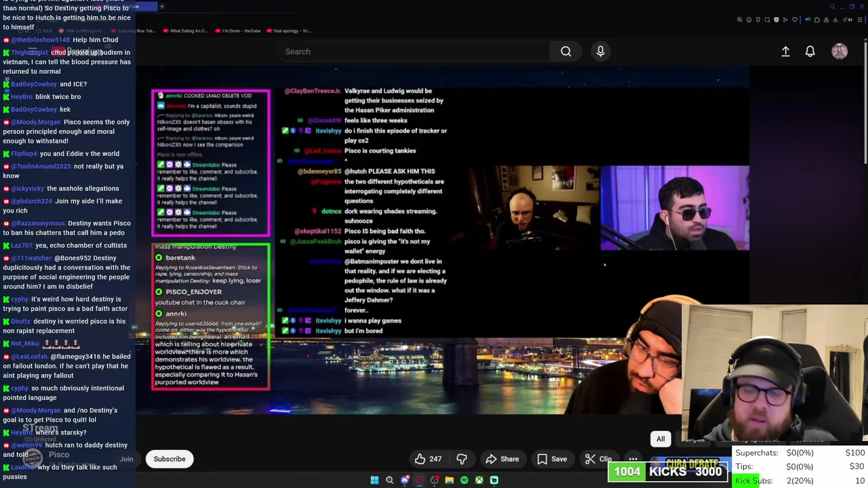868x488 pixels.
Task: Open the YouTube upload/create icon
Action: tap(785, 52)
